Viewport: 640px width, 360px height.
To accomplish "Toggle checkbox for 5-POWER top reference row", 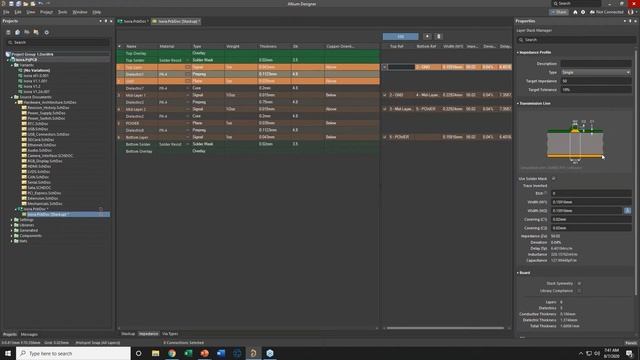I will [384, 137].
